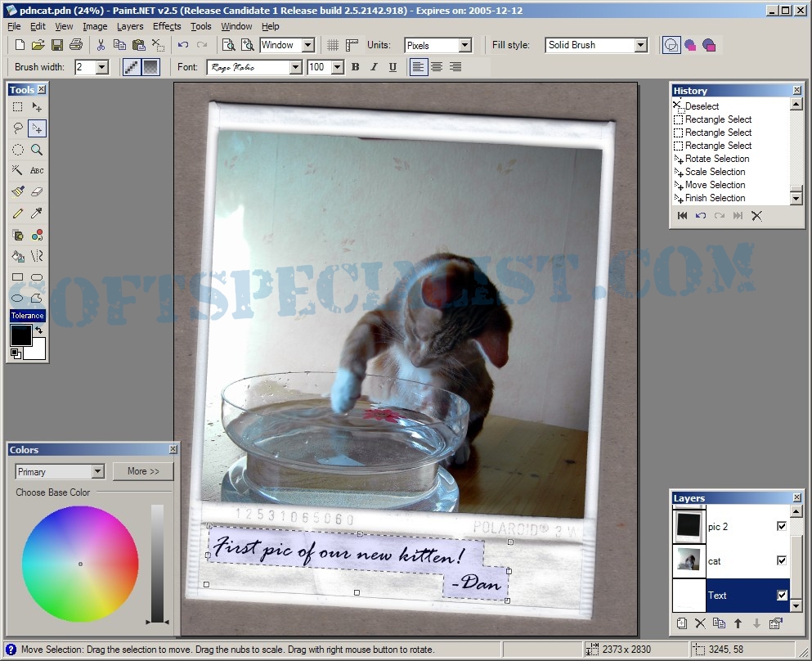Open the Effects menu
The height and width of the screenshot is (661, 812).
(167, 26)
